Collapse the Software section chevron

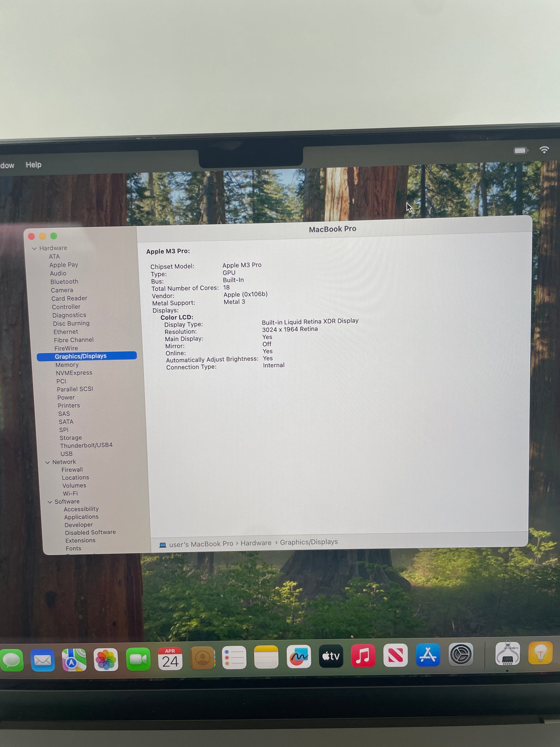(x=50, y=502)
